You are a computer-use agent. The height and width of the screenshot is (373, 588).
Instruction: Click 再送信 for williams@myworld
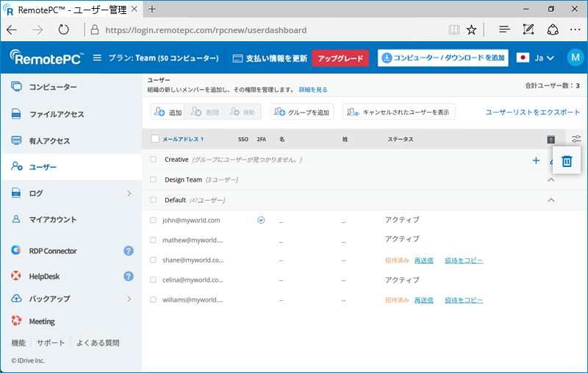click(424, 300)
